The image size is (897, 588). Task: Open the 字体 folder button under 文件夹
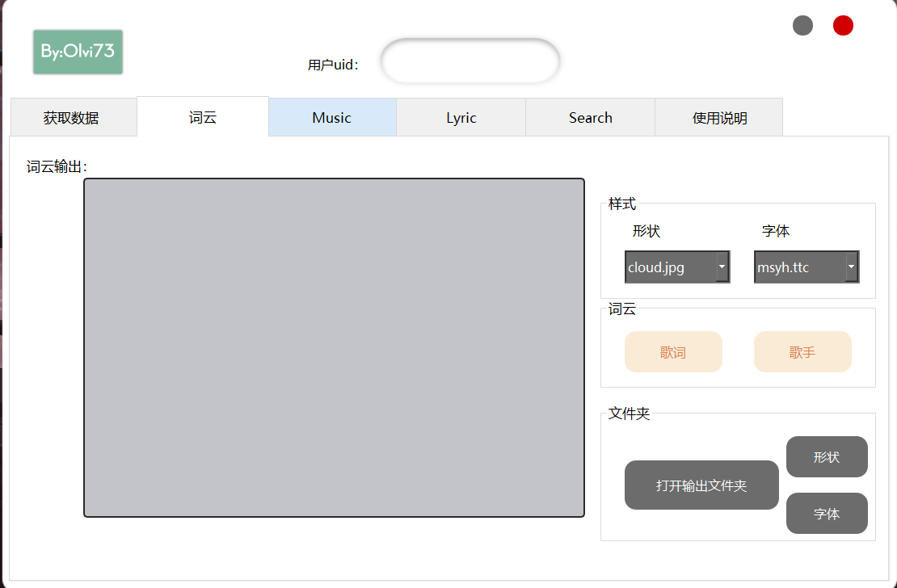pyautogui.click(x=827, y=514)
